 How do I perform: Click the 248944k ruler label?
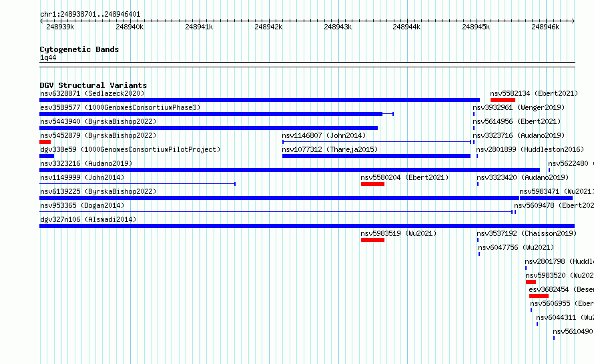point(406,27)
